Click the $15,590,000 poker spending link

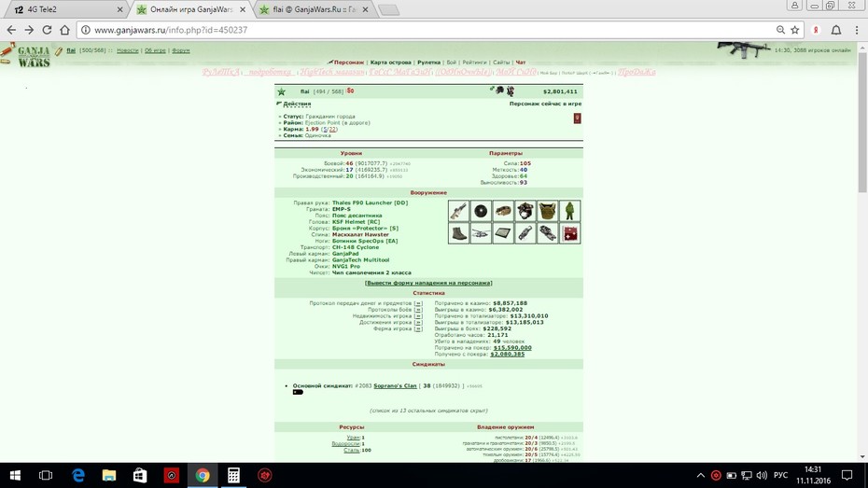pos(512,348)
